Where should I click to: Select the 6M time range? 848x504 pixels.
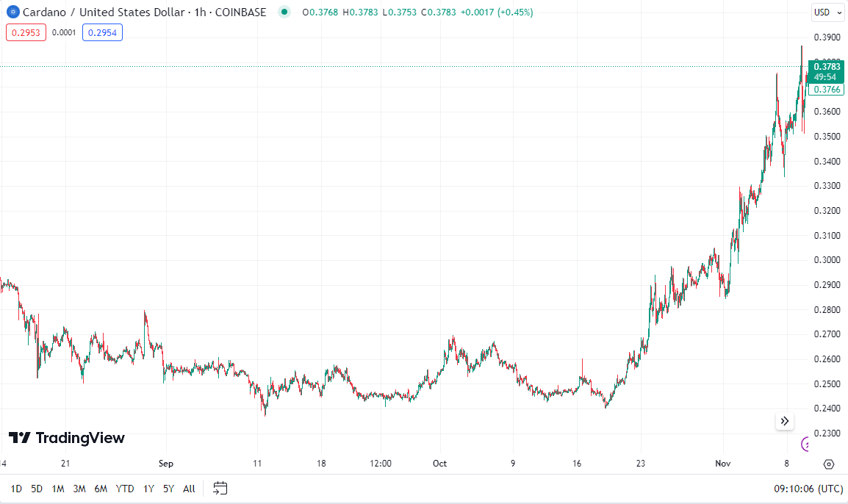tap(101, 489)
